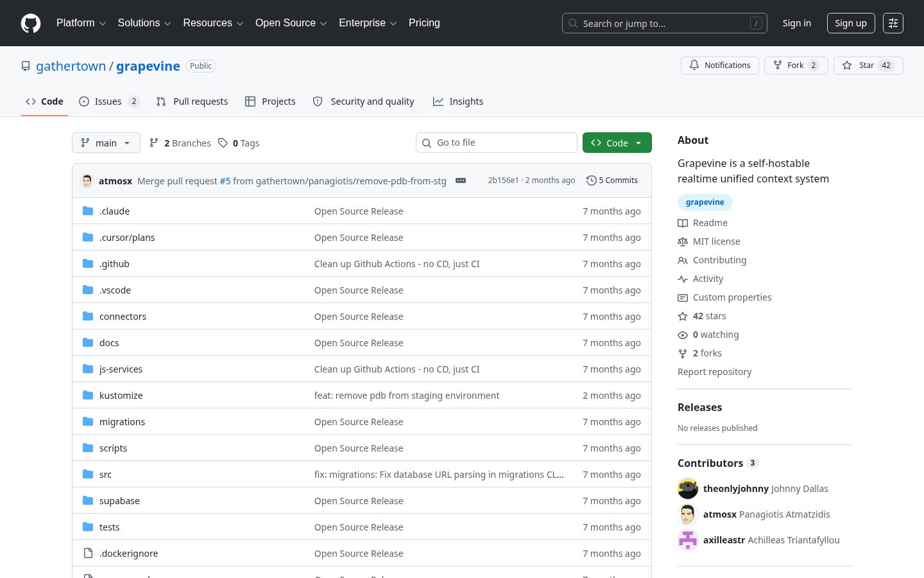The image size is (924, 578).
Task: Open the scripts folder
Action: [113, 448]
